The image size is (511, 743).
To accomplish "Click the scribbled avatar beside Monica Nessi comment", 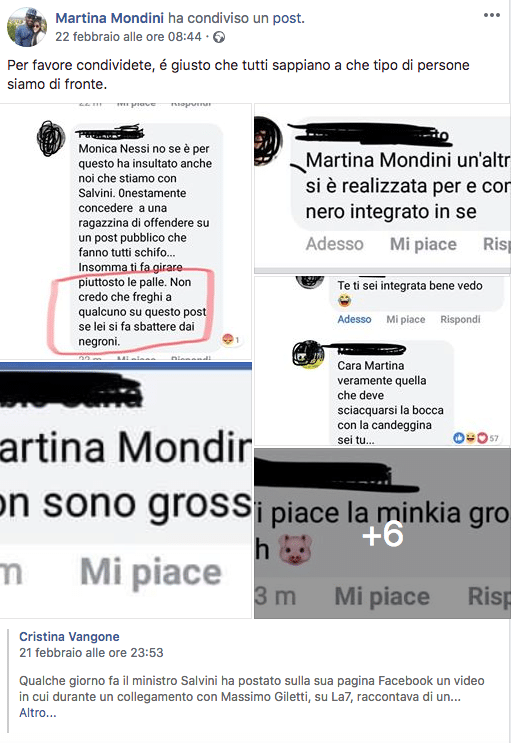I will coord(51,138).
